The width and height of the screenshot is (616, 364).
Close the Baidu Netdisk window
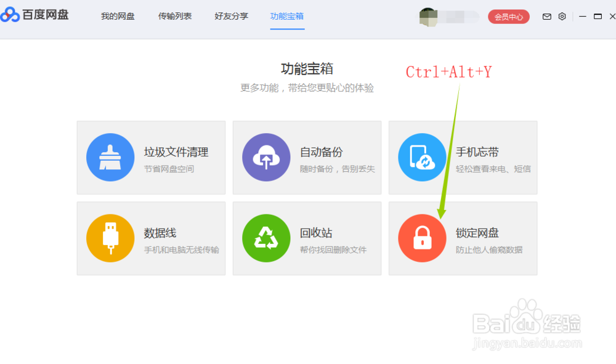coord(612,17)
